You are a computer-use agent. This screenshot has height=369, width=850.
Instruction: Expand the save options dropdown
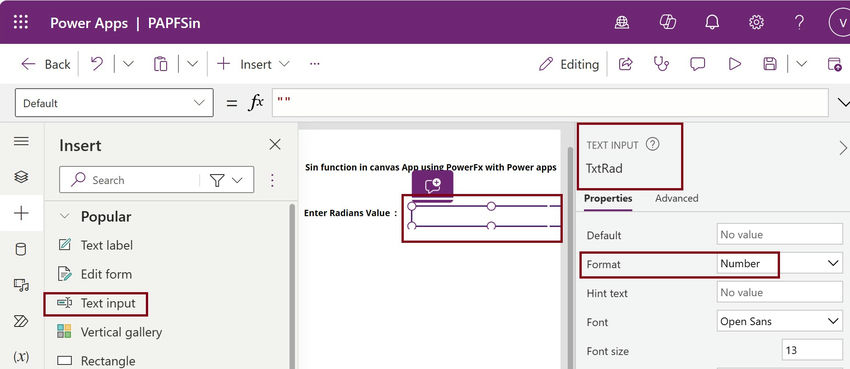801,64
